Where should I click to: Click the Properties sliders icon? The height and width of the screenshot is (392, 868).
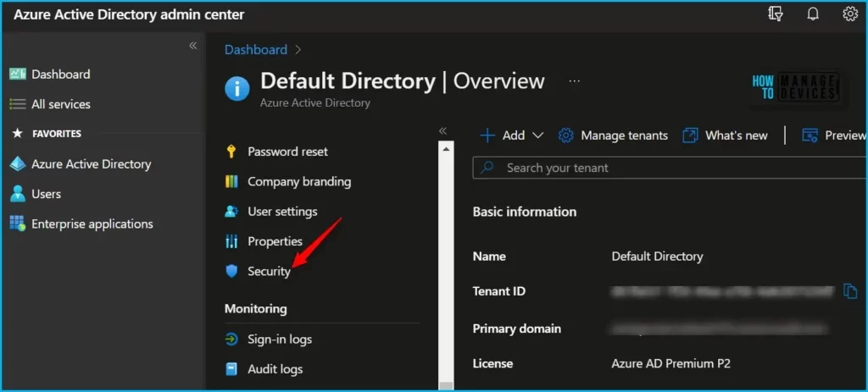pyautogui.click(x=231, y=241)
